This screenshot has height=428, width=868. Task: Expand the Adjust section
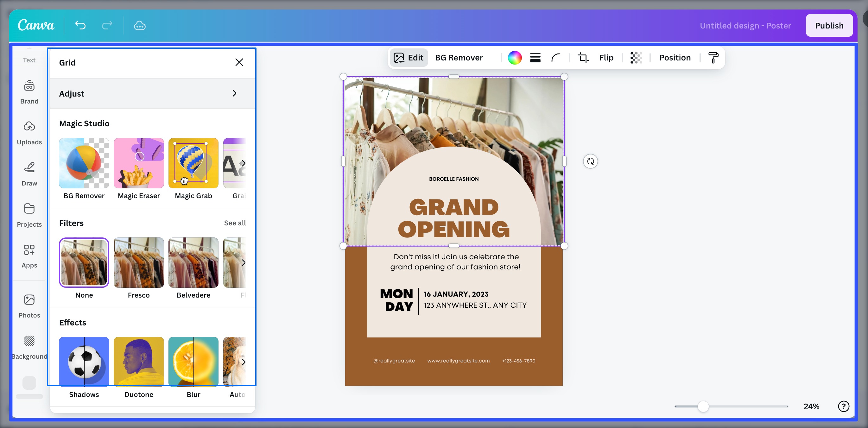point(152,93)
